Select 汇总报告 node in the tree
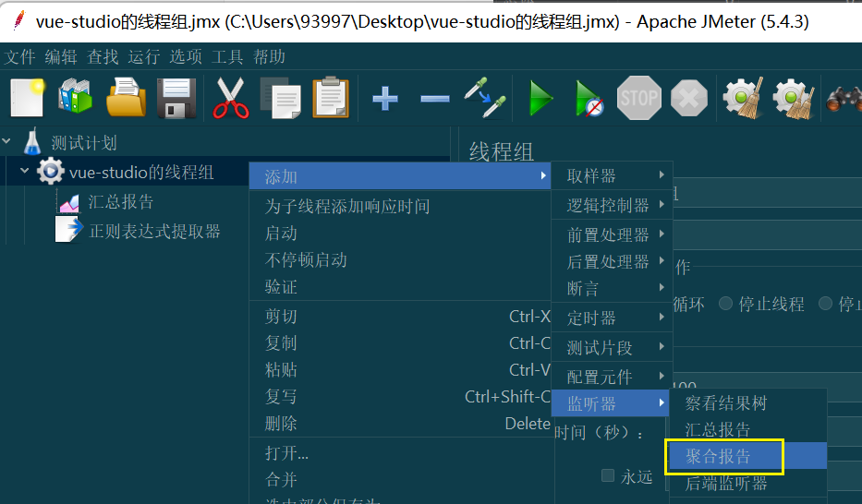862x504 pixels. pos(120,202)
